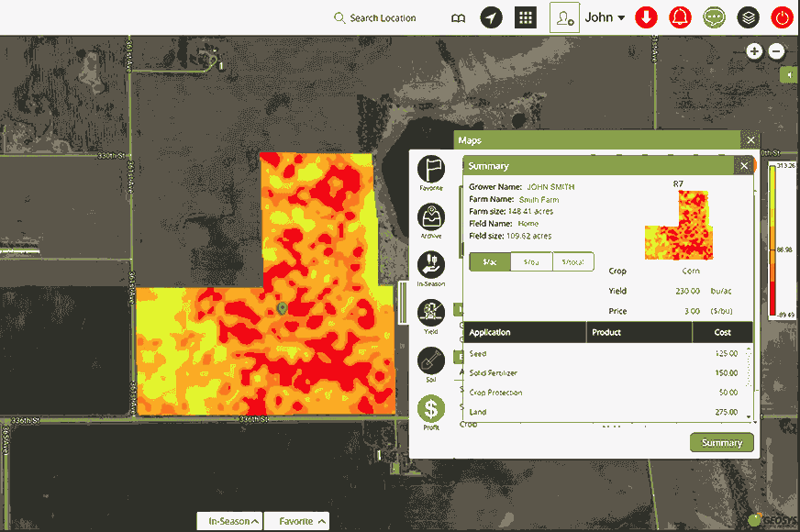Screen dimensions: 800x532
Task: Switch cost units to $/bu
Action: pyautogui.click(x=531, y=262)
